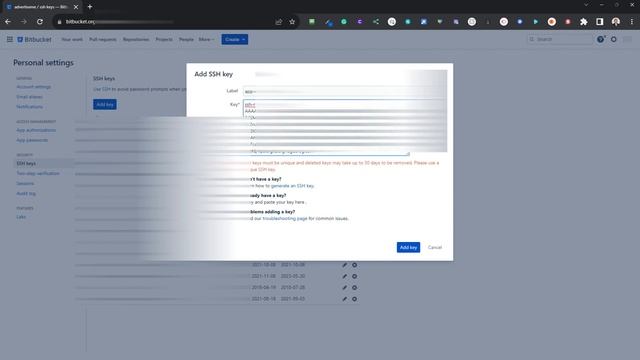Click the green Grammarly extension icon

pyautogui.click(x=344, y=22)
